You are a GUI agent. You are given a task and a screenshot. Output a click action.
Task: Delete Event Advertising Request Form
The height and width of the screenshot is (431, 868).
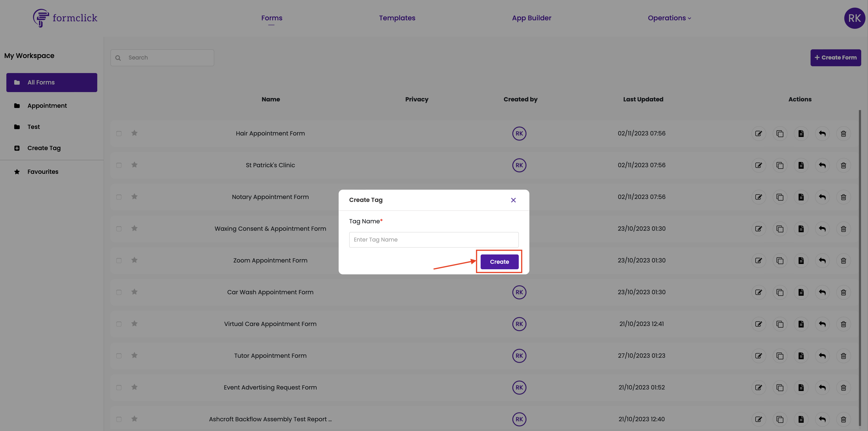point(843,388)
